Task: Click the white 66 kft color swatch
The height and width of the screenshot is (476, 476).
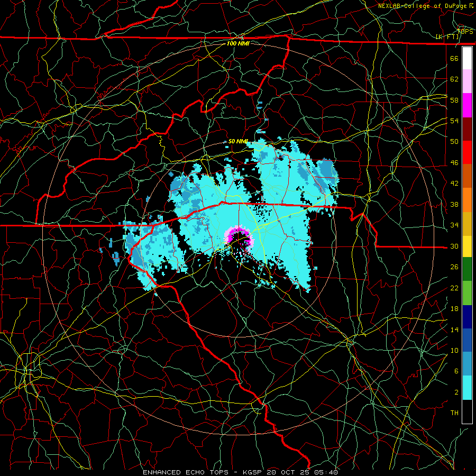Action: (x=467, y=58)
